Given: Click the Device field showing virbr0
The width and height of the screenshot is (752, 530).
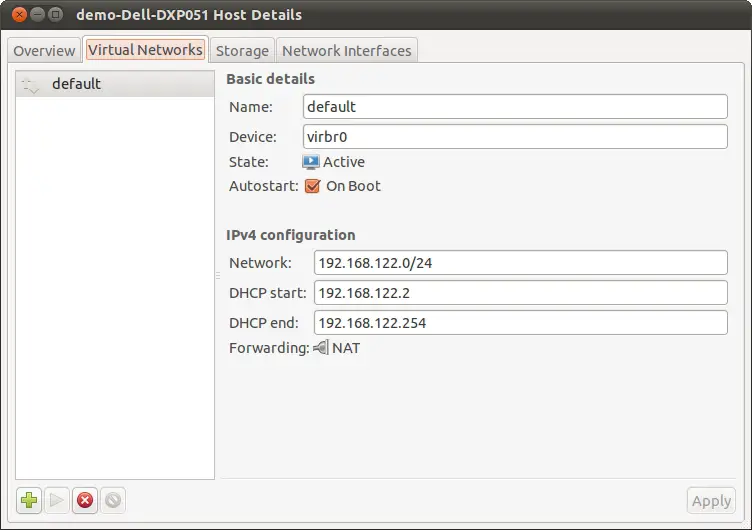Looking at the screenshot, I should (x=514, y=136).
